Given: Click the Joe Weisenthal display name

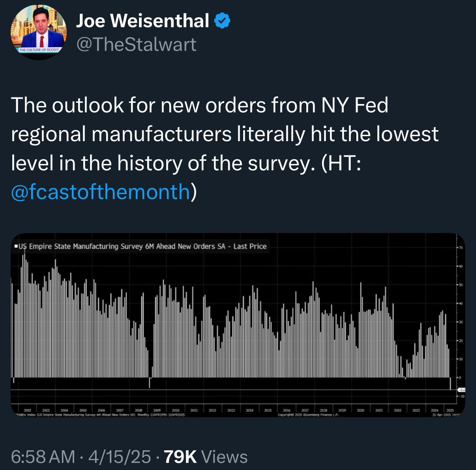Looking at the screenshot, I should click(142, 21).
